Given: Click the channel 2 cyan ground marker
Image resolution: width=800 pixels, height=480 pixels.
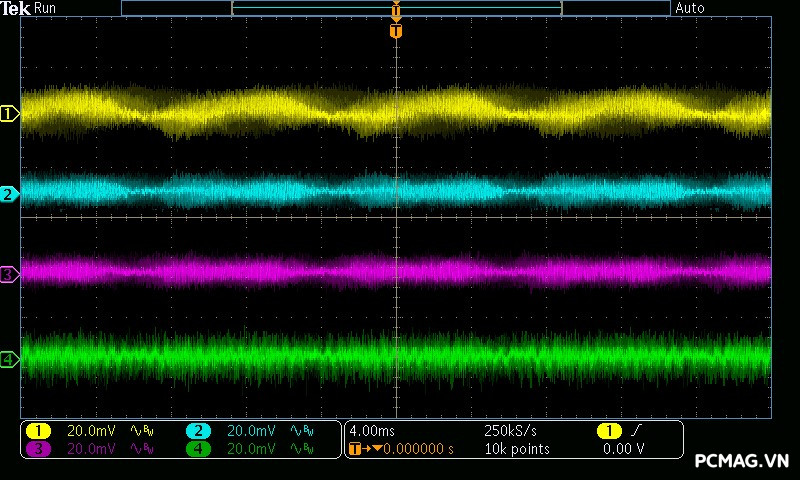Looking at the screenshot, I should (x=9, y=194).
